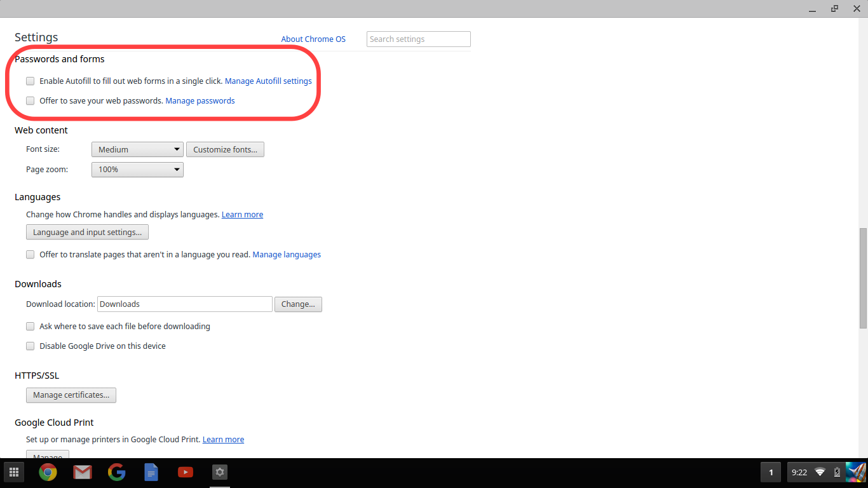Screen dimensions: 868x488
Task: Open the Wi-Fi status icon in tray
Action: click(820, 472)
